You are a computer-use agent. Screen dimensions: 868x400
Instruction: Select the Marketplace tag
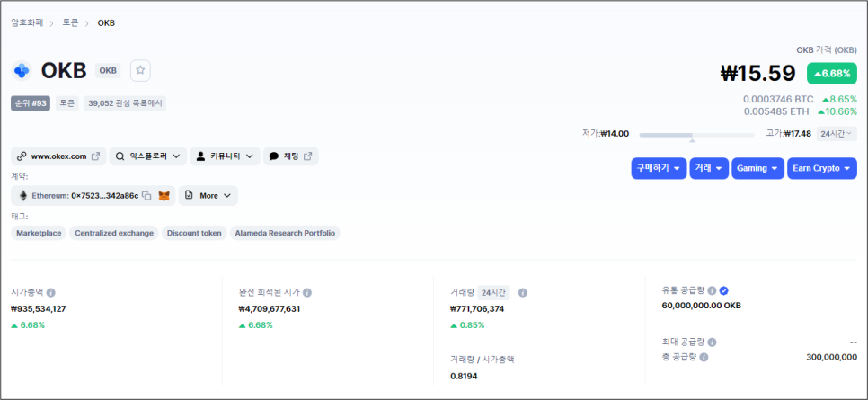coord(39,233)
